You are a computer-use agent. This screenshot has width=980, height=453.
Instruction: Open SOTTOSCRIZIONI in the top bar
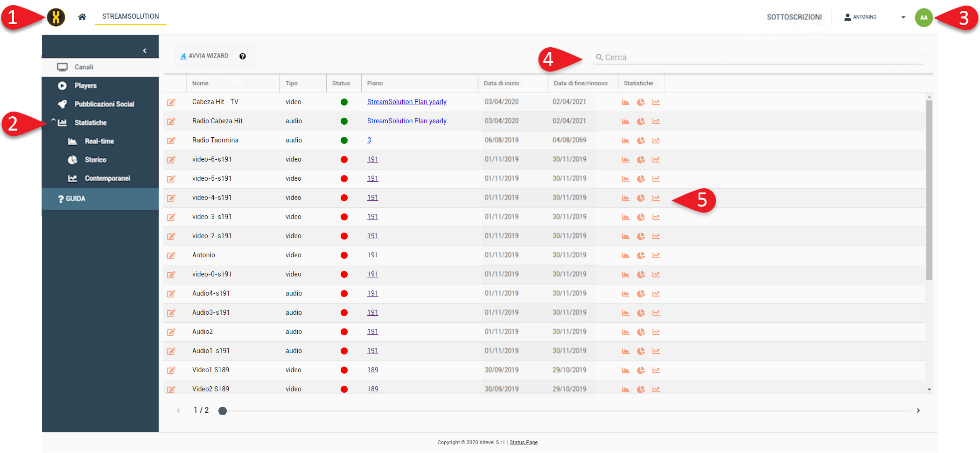[794, 17]
